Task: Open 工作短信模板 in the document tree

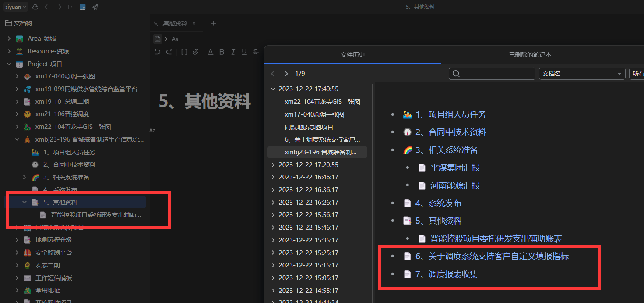Action: tap(54, 278)
